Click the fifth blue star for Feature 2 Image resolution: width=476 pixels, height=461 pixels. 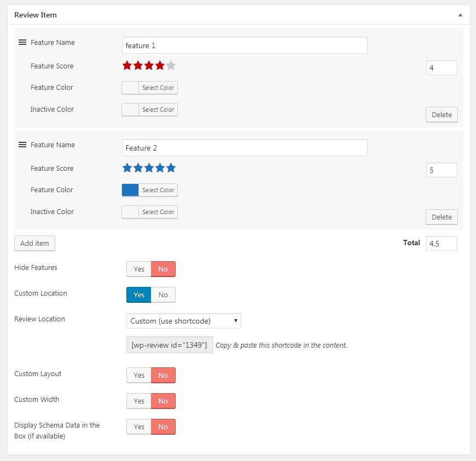[171, 168]
